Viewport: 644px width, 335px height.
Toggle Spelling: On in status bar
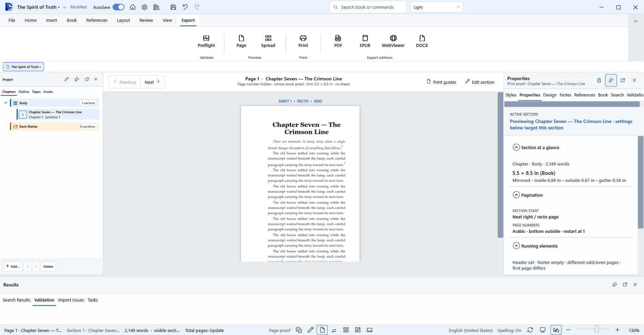coord(509,330)
